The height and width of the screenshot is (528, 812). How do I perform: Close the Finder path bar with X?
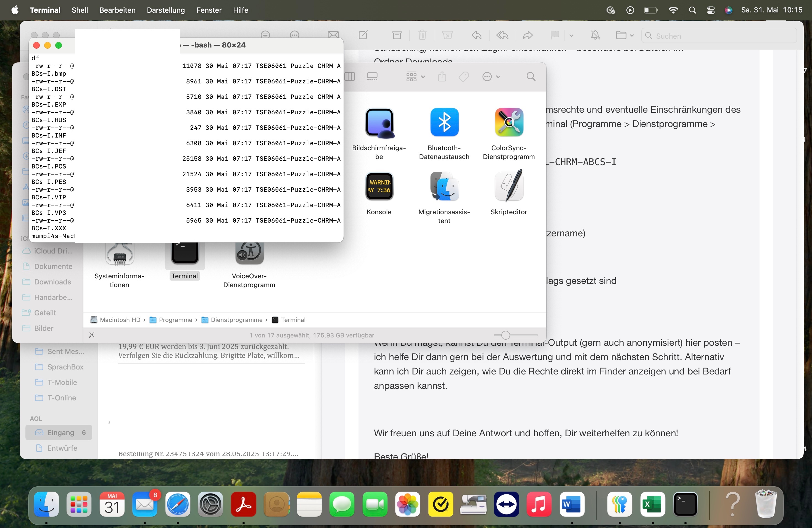91,335
